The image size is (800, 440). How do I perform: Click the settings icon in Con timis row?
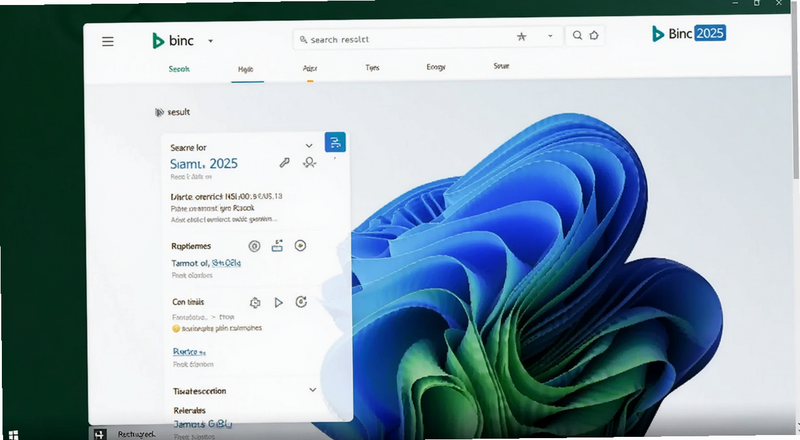255,303
